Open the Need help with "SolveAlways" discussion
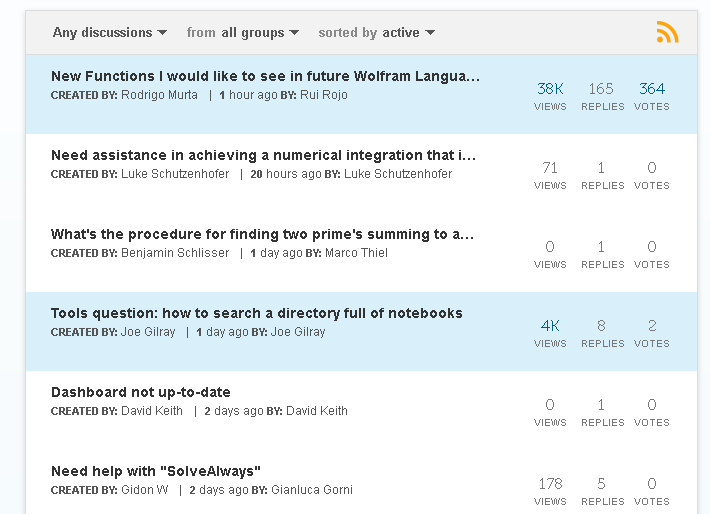710x514 pixels. click(156, 471)
